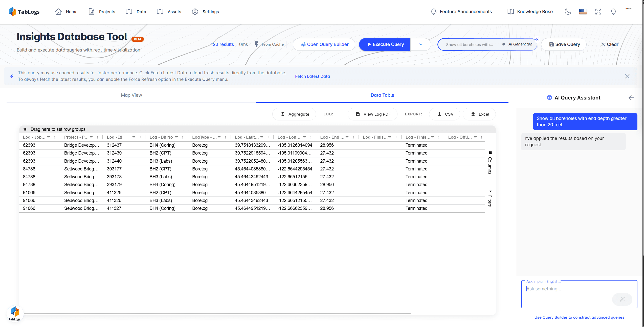Click View Log PDF button
The image size is (644, 327).
coord(373,114)
